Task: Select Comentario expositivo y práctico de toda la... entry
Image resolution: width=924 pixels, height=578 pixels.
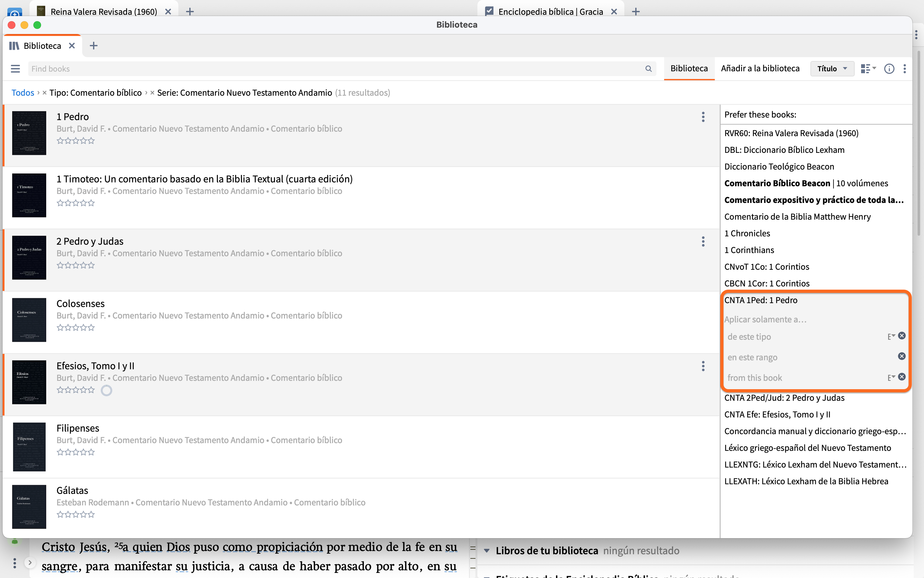Action: pyautogui.click(x=814, y=200)
